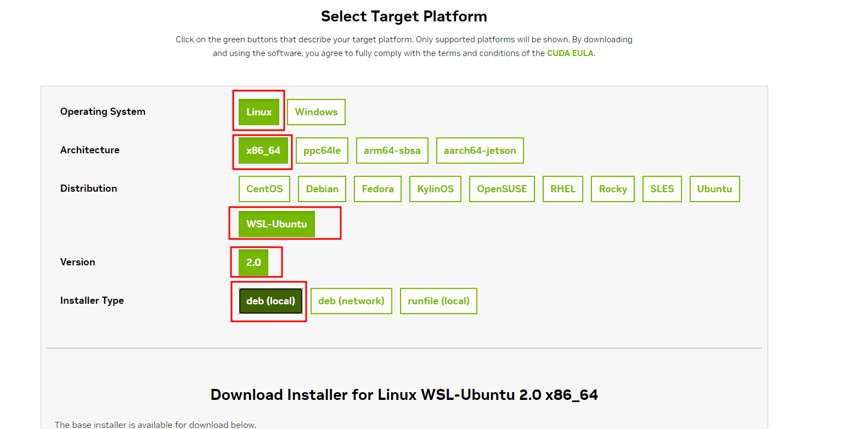Choose version 2.0
This screenshot has width=868, height=429.
coord(253,263)
